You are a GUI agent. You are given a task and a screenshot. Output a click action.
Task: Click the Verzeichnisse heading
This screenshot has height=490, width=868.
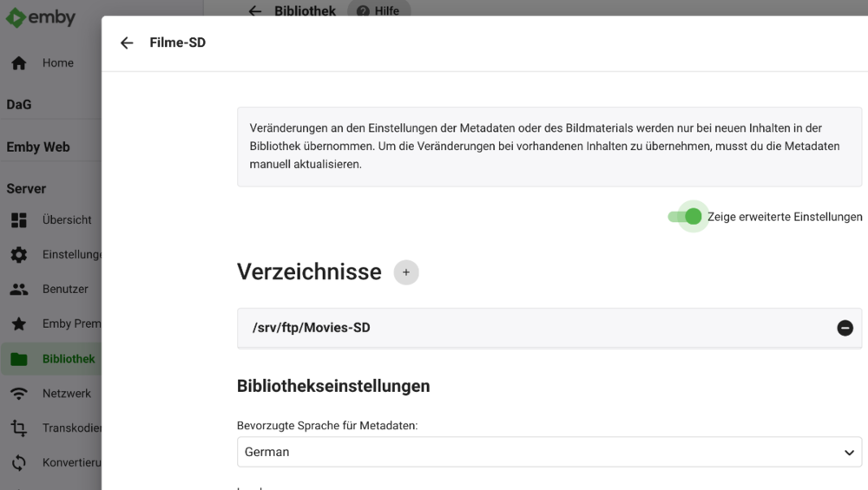310,272
